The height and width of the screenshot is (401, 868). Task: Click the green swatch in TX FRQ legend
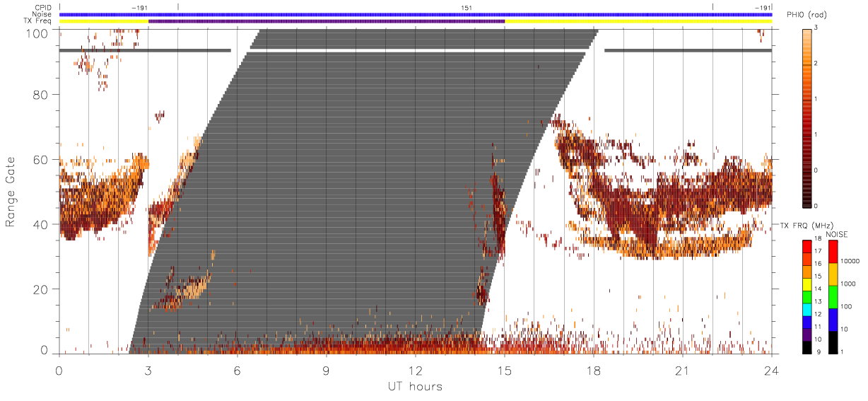pyautogui.click(x=807, y=296)
